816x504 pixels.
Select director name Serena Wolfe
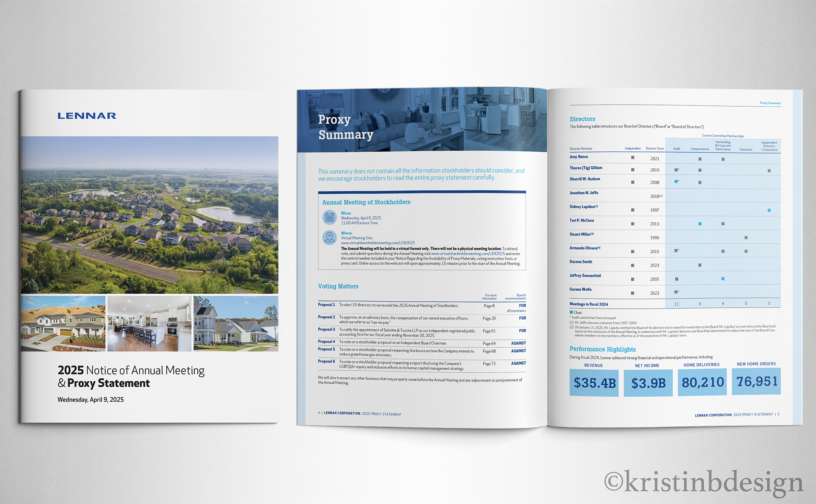(581, 289)
